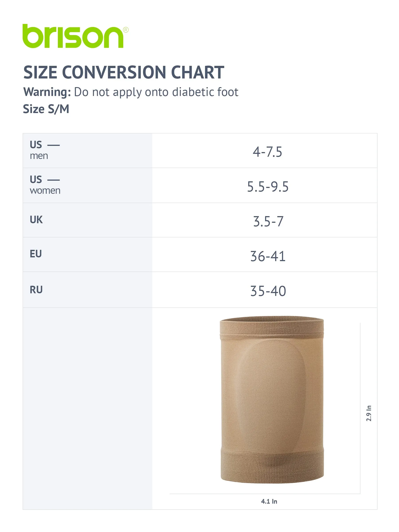Click the RU row label
The image size is (399, 532).
[x=36, y=289]
